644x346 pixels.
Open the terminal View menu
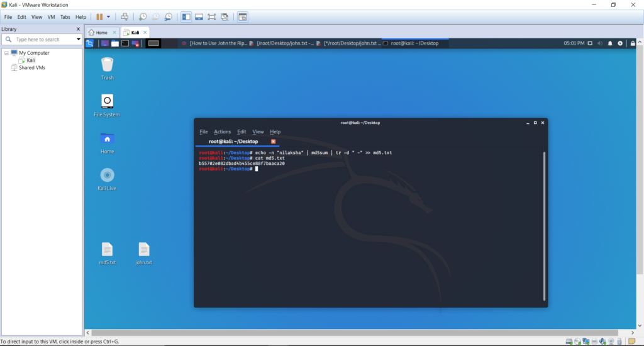click(258, 132)
